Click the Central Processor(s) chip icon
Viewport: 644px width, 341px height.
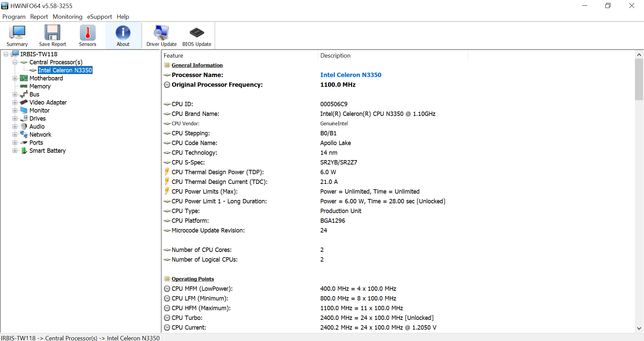24,62
